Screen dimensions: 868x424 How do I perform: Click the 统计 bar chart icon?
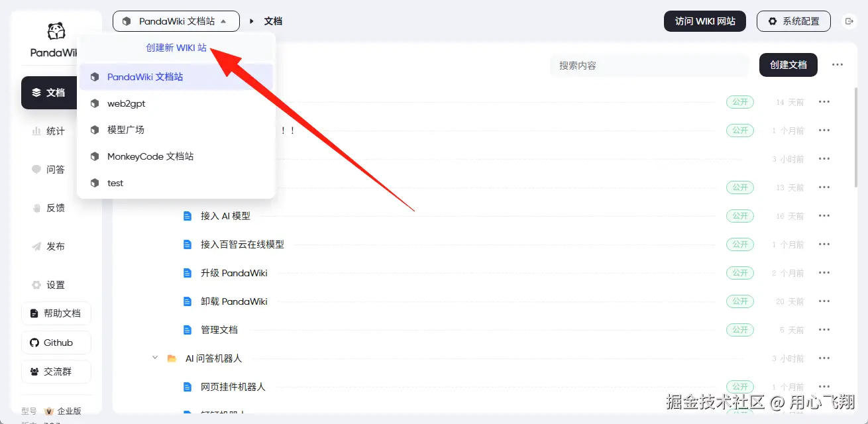pyautogui.click(x=36, y=131)
